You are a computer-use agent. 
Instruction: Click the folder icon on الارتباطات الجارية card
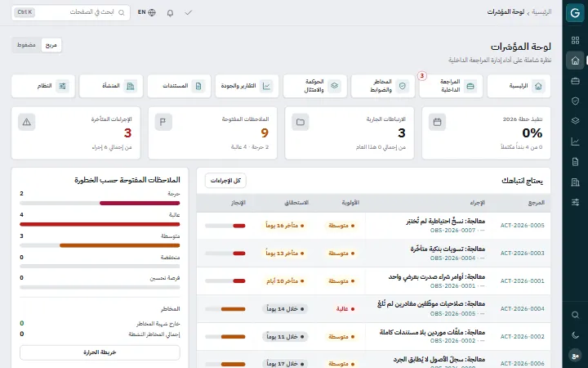[x=300, y=122]
